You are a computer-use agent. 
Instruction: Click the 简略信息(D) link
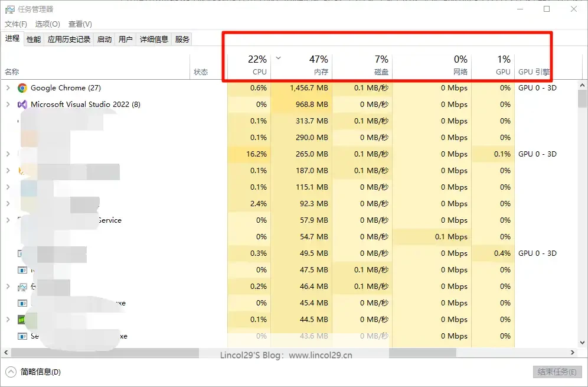point(40,372)
